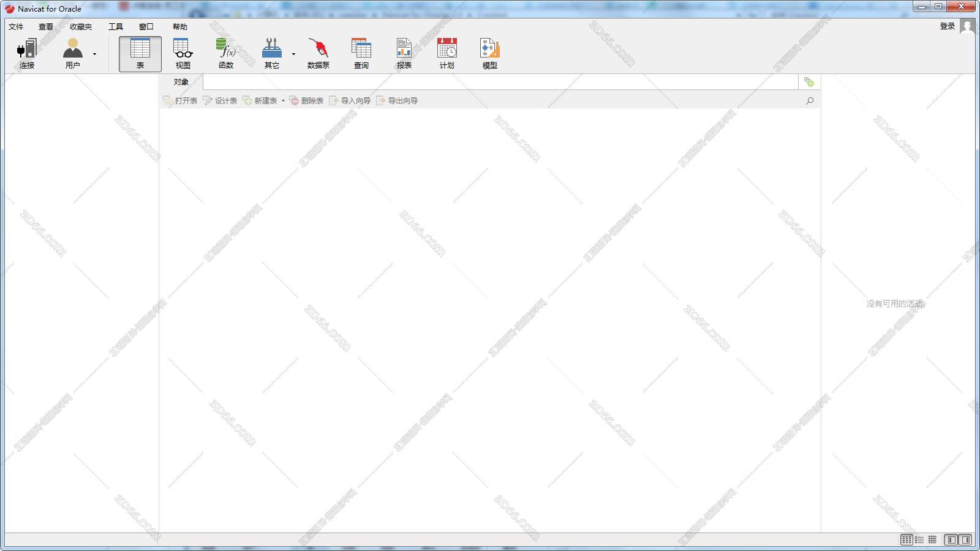Select the 表 (Table) toolbar button
Image resolution: width=980 pixels, height=551 pixels.
tap(140, 53)
